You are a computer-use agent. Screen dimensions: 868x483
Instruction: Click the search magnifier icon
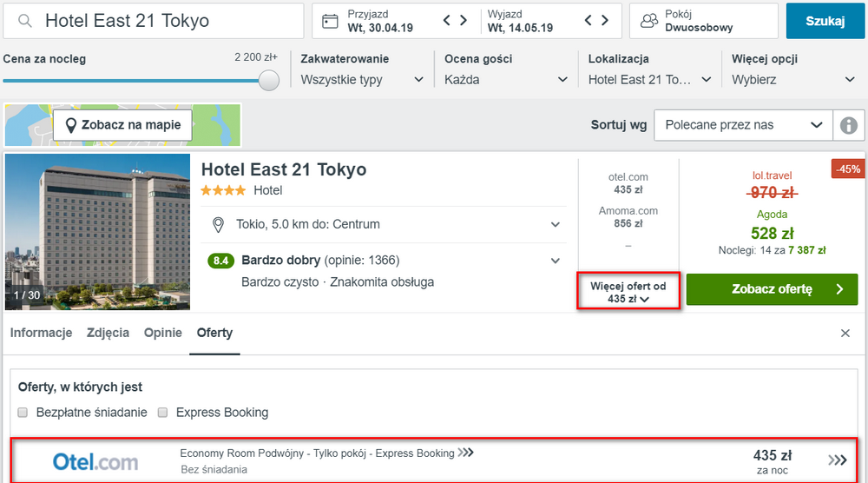(x=25, y=21)
